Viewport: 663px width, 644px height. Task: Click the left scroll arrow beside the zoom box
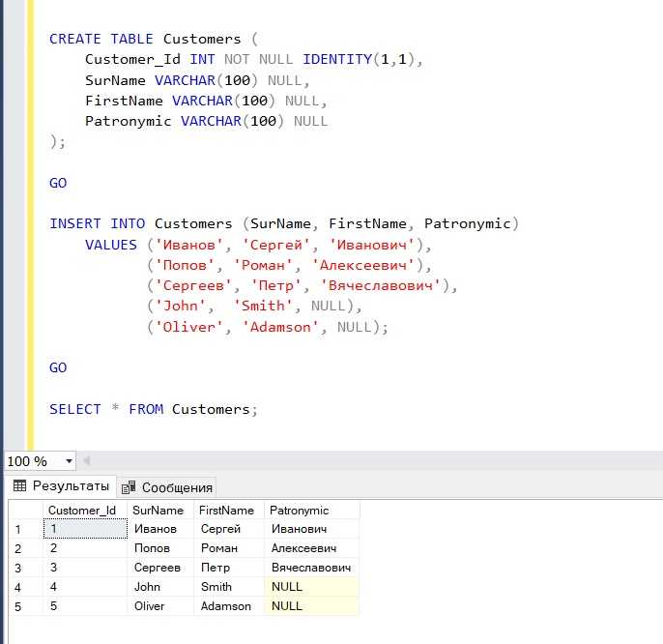click(x=86, y=461)
